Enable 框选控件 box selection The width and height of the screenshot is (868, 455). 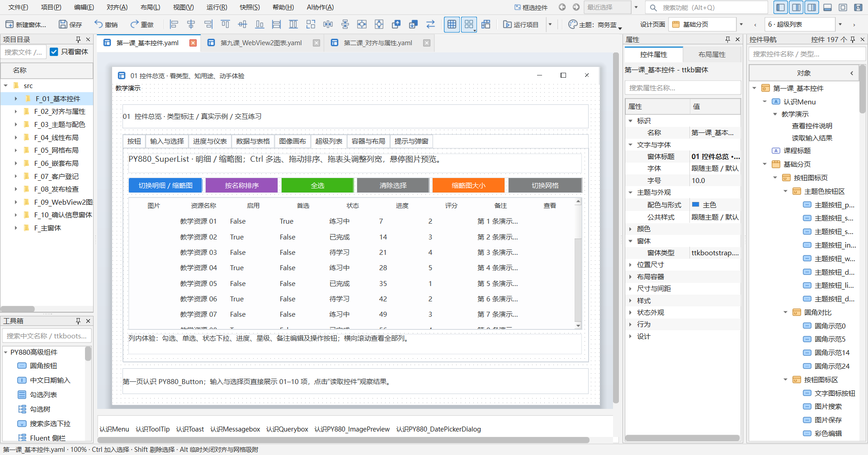(531, 7)
